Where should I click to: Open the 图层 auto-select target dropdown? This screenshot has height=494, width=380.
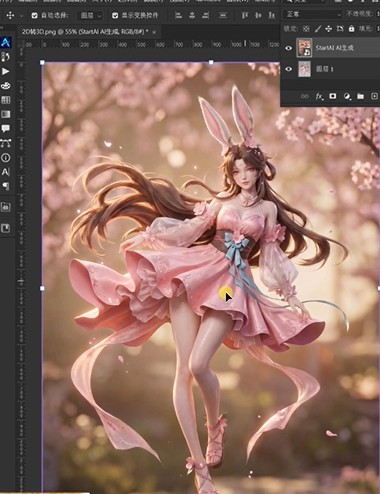coord(90,15)
